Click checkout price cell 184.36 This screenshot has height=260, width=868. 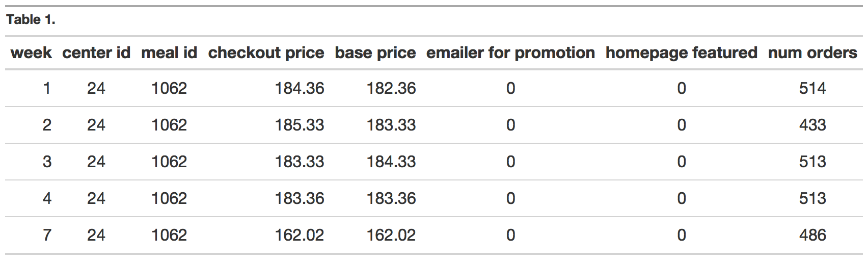point(300,89)
